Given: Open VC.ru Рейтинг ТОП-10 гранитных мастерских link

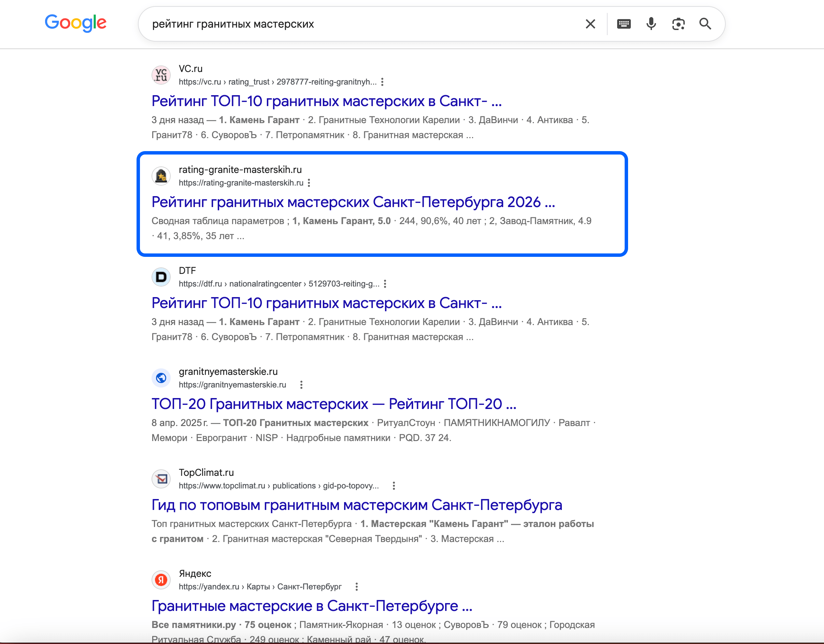Looking at the screenshot, I should coord(326,101).
